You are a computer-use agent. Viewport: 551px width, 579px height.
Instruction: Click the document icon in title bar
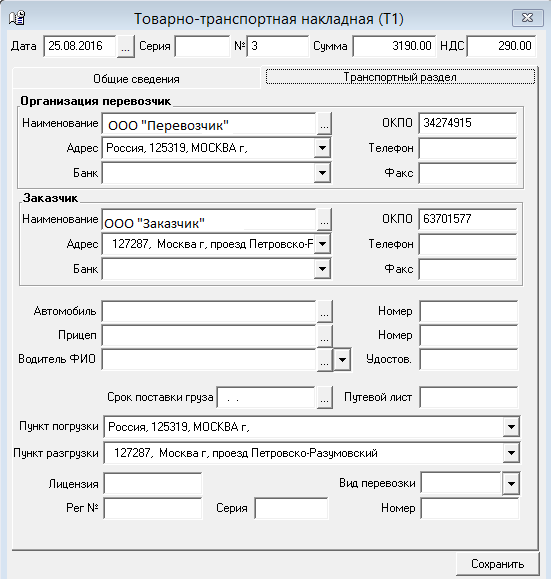(17, 18)
